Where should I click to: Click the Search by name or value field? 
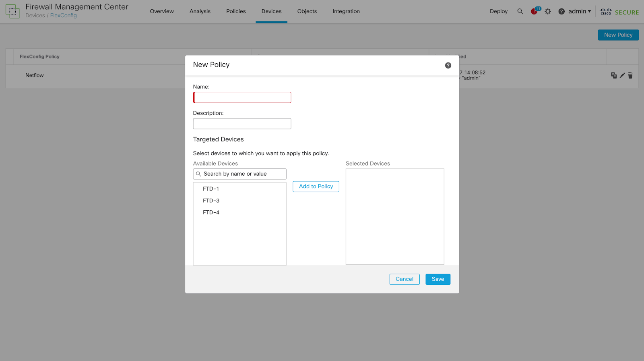pyautogui.click(x=240, y=174)
